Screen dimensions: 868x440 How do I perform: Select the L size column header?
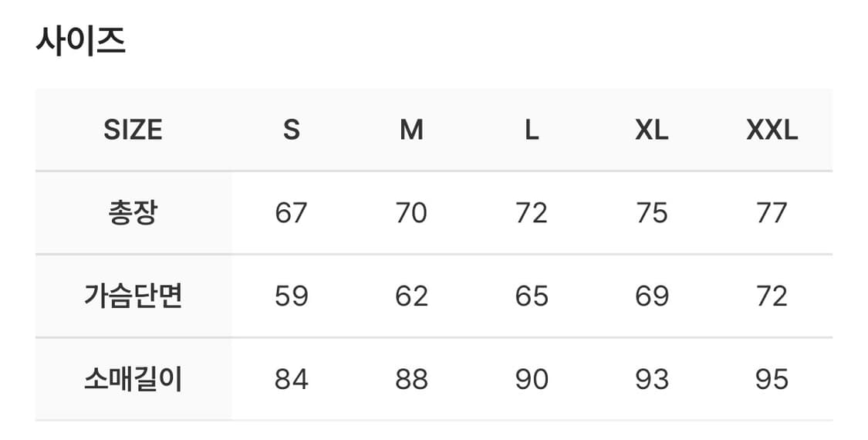tap(532, 130)
